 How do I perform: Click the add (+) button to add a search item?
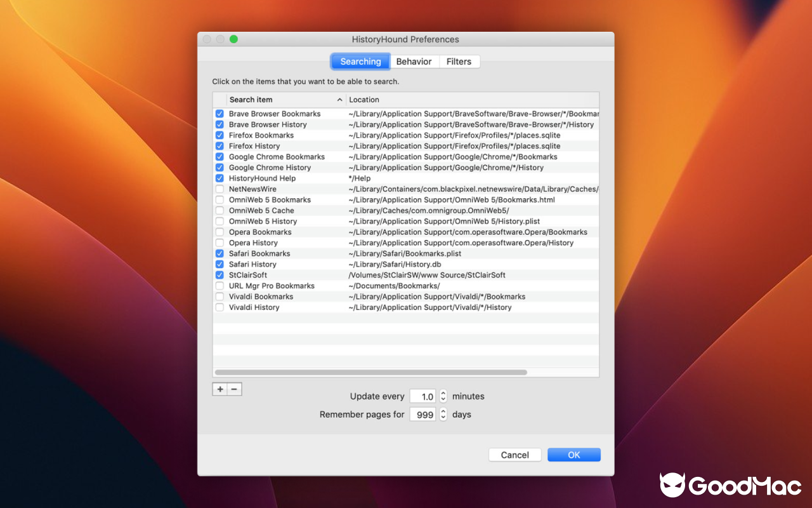point(219,389)
